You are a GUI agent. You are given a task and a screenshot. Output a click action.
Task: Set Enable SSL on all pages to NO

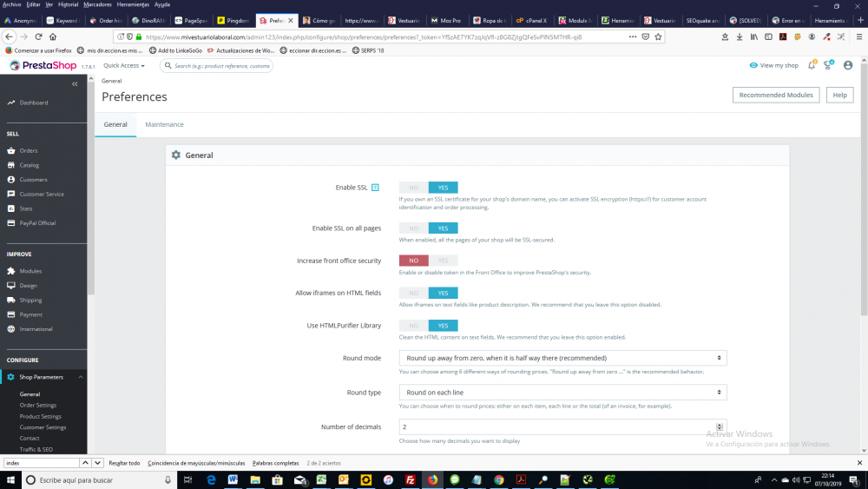point(413,228)
